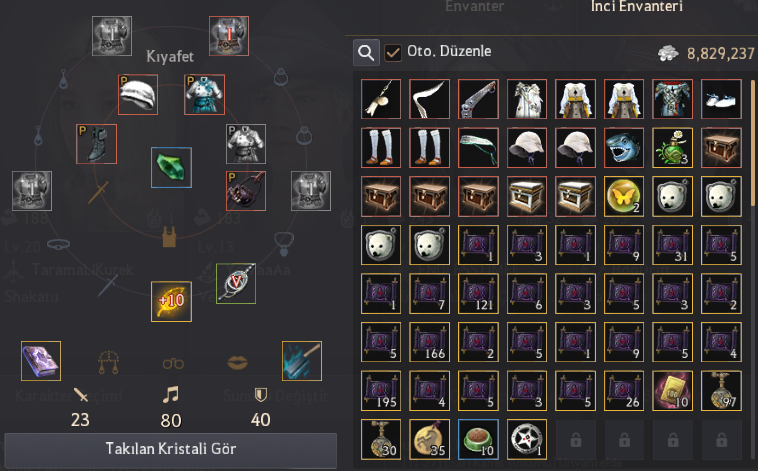
Task: Select the green perfume bottle item
Action: 672,148
